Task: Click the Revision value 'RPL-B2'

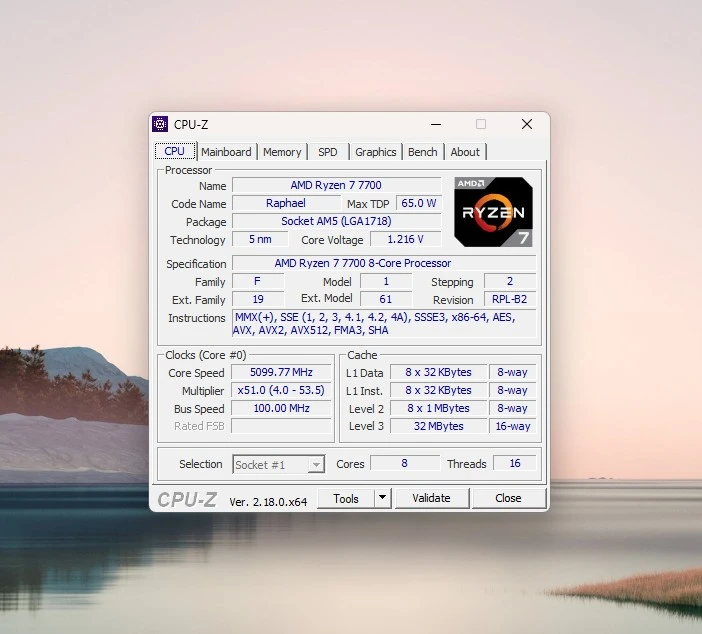Action: click(509, 299)
